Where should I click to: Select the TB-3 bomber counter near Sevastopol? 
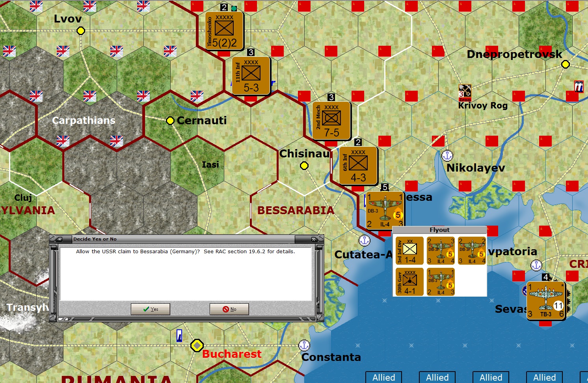click(546, 300)
